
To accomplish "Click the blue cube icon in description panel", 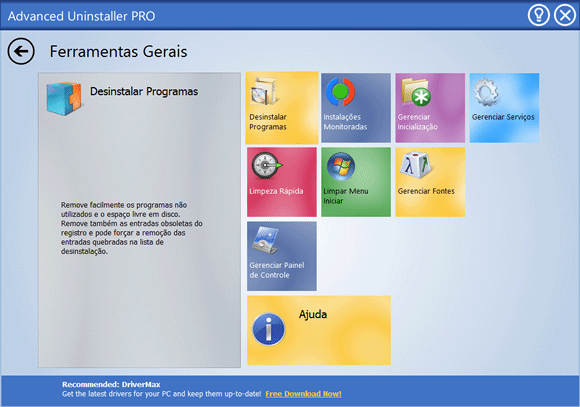I will pos(64,98).
